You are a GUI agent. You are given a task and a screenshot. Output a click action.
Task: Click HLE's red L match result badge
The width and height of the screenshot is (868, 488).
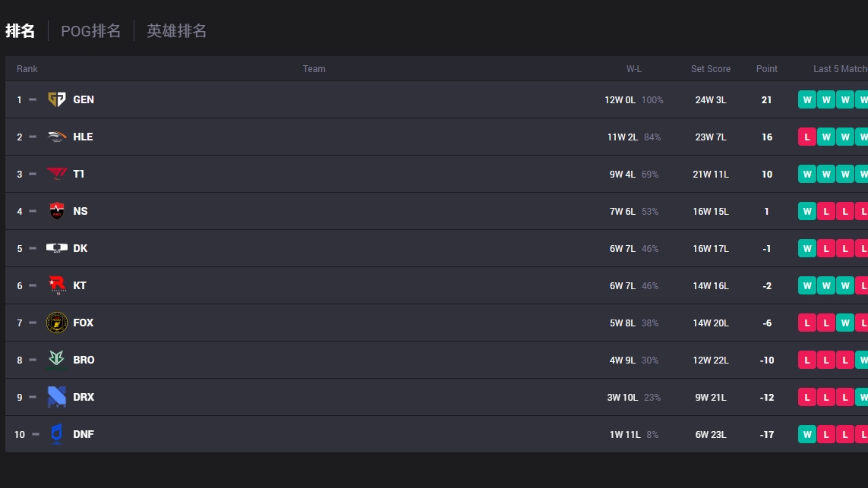pos(807,137)
